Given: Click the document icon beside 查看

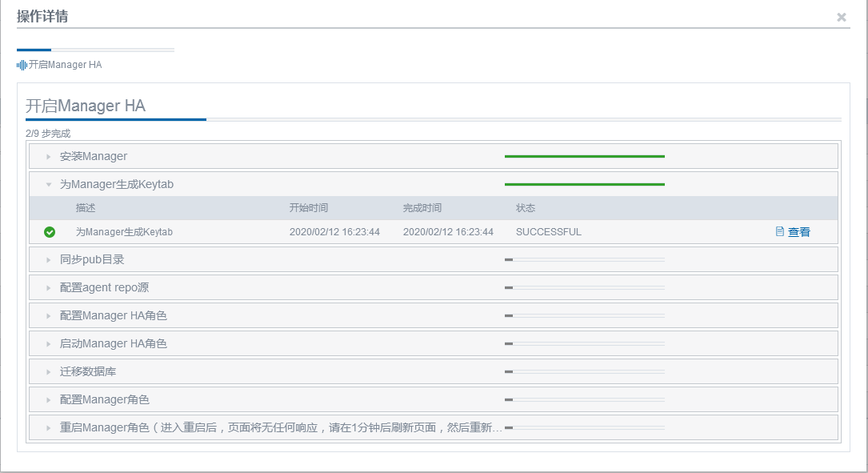Looking at the screenshot, I should [x=779, y=231].
